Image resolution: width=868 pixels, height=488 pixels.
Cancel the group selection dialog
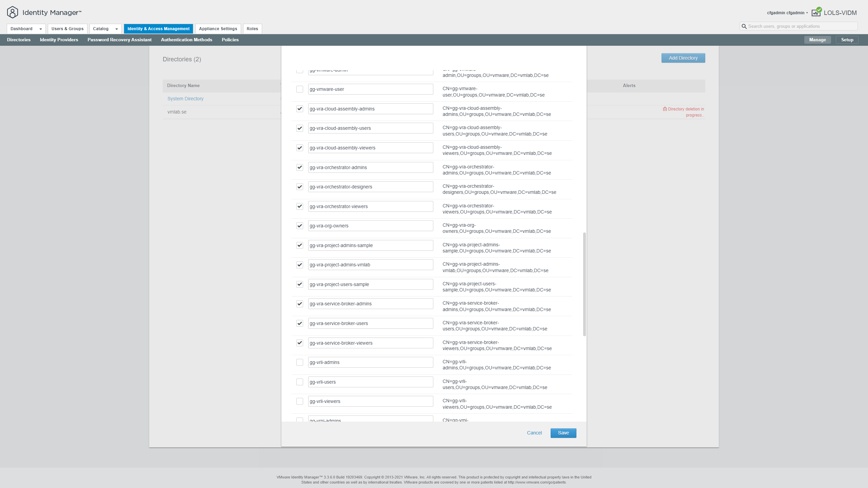tap(534, 433)
